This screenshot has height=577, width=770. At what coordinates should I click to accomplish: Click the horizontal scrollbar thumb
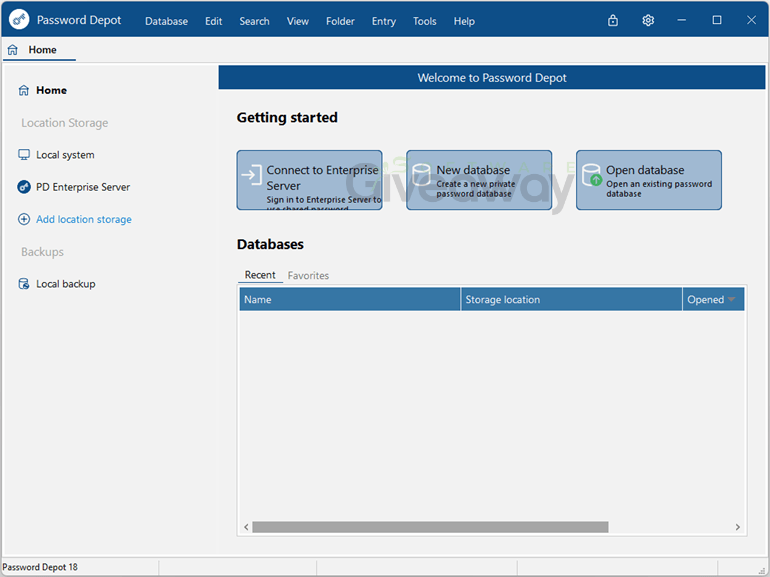[430, 527]
